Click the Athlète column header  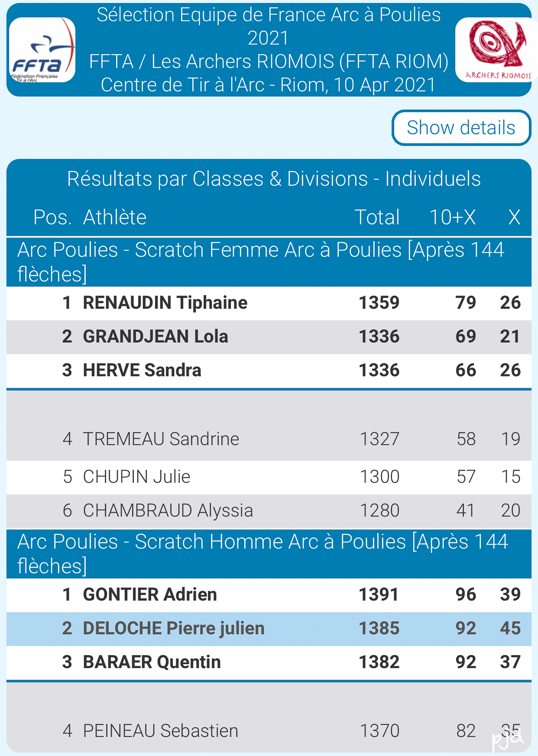(x=115, y=217)
